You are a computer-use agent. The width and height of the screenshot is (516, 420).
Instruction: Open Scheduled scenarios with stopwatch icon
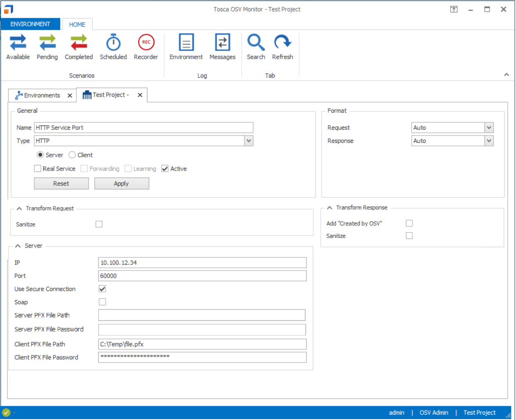click(x=113, y=47)
